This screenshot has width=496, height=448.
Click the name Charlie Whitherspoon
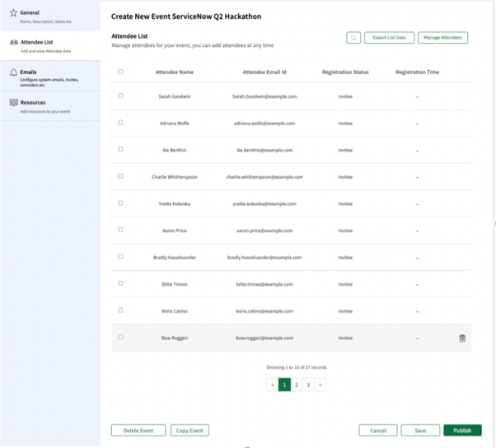coord(175,177)
